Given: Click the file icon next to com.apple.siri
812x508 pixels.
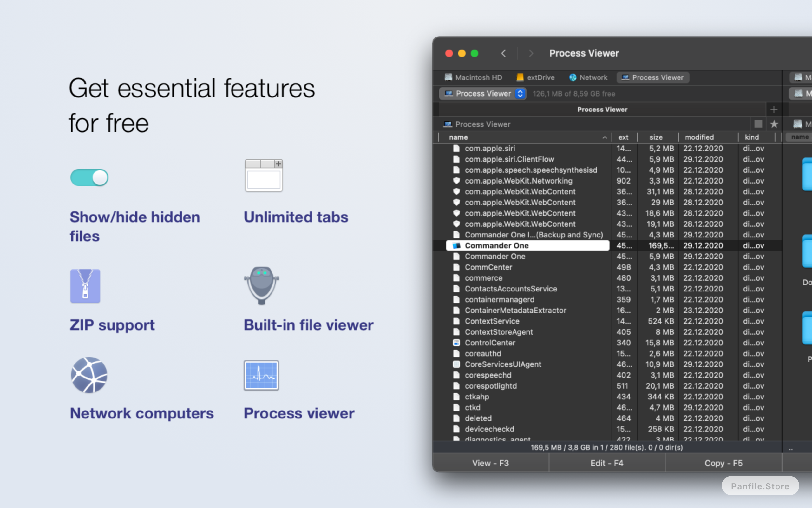Looking at the screenshot, I should click(x=456, y=149).
